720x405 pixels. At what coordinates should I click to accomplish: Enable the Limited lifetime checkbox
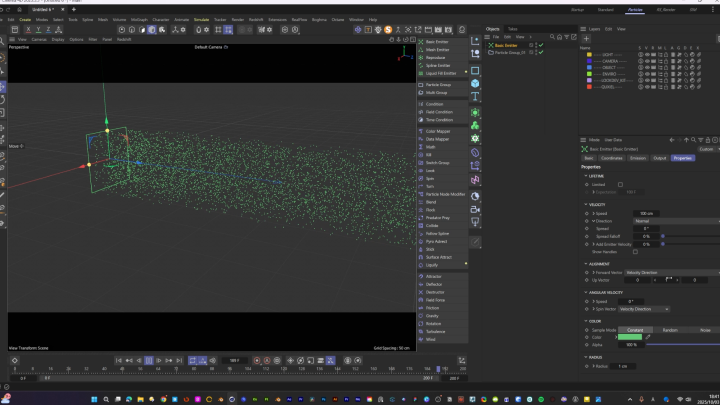pos(620,185)
